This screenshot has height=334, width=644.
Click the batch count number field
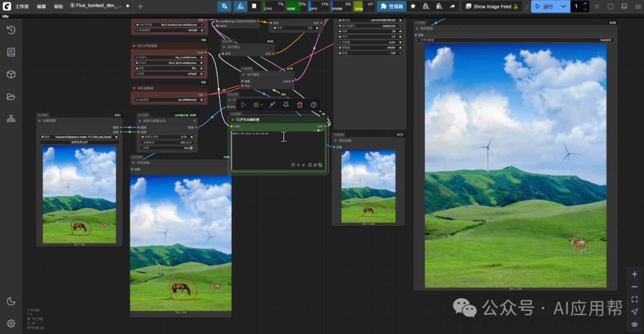click(x=576, y=6)
